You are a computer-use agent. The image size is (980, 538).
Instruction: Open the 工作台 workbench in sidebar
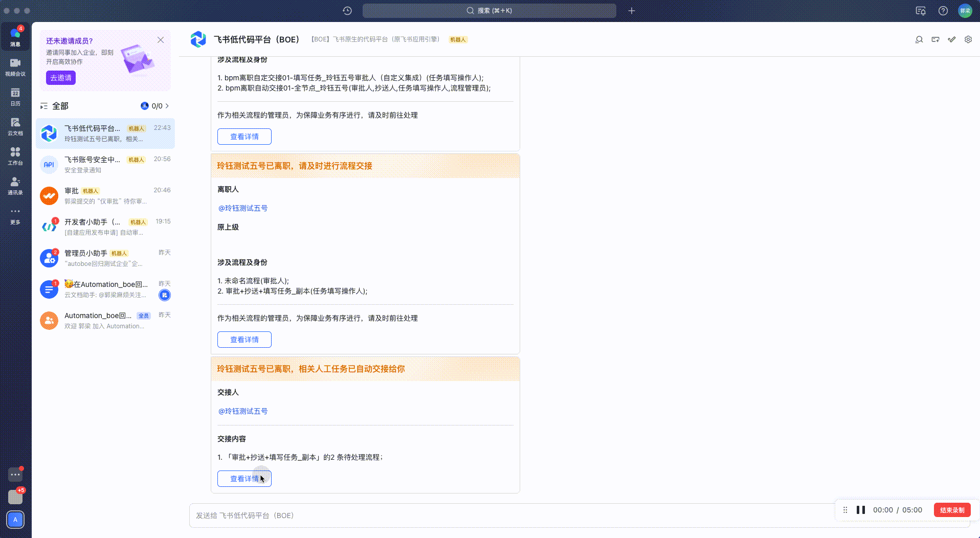tap(15, 156)
